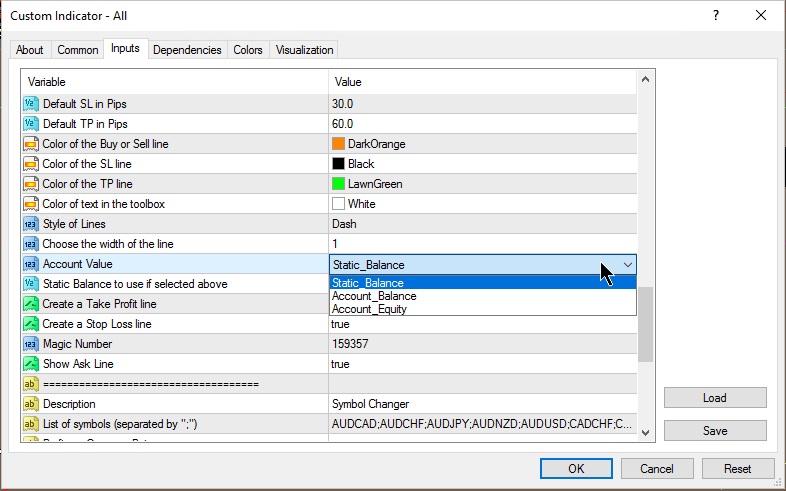Click the scrollbar up arrow
Image resolution: width=786 pixels, height=491 pixels.
coord(646,80)
